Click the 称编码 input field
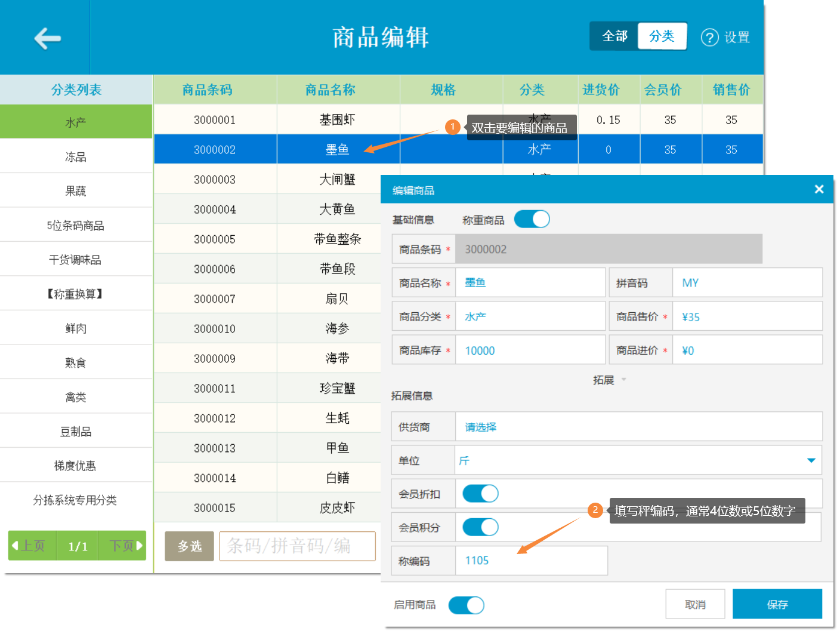Image resolution: width=840 pixels, height=634 pixels. [x=531, y=561]
